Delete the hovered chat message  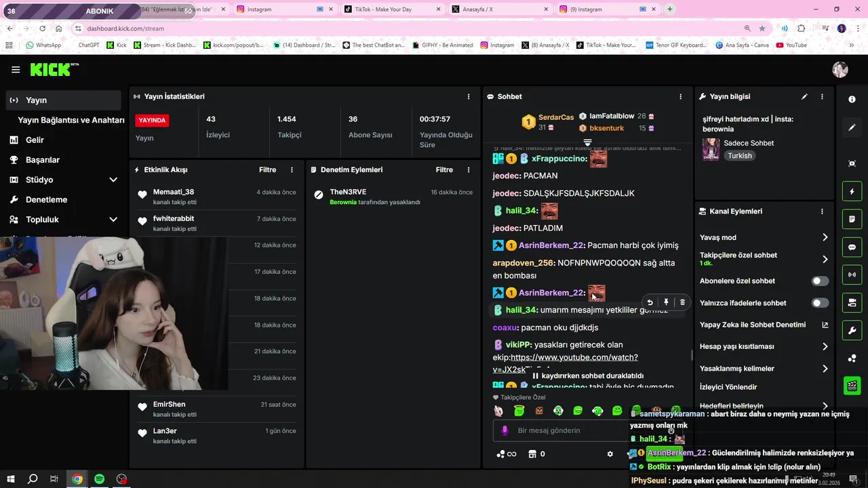coord(682,302)
